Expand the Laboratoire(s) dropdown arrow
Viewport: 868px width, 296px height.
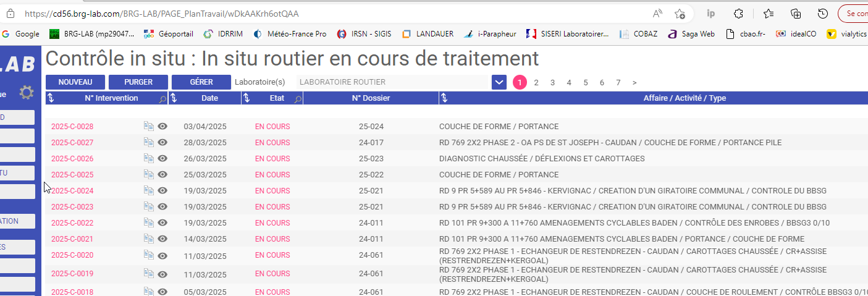coord(499,82)
